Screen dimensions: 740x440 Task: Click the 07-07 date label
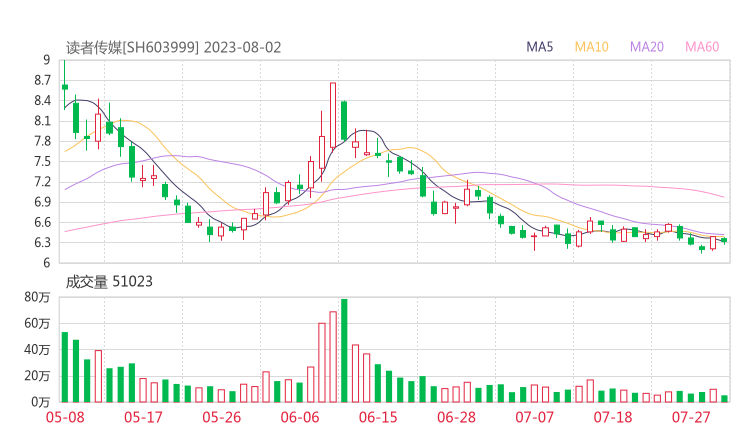534,417
